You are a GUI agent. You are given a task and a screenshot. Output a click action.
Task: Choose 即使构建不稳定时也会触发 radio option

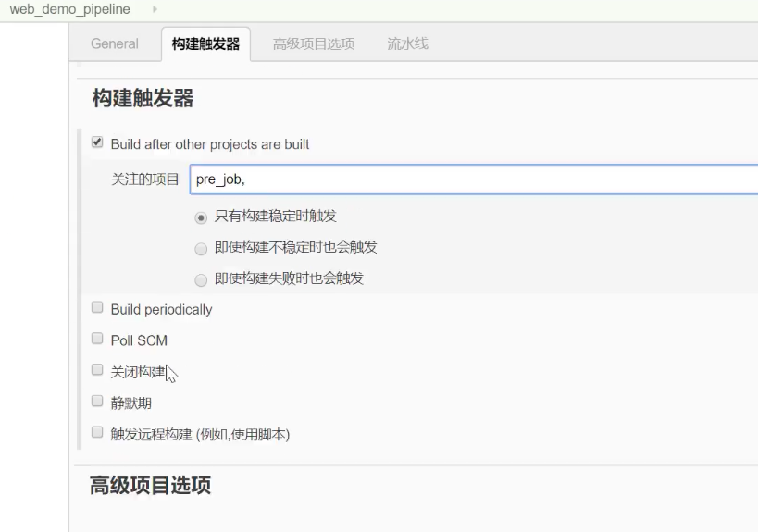(201, 249)
